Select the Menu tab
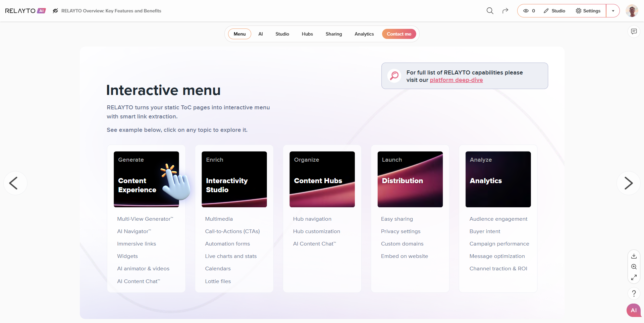The width and height of the screenshot is (644, 323). pyautogui.click(x=239, y=34)
